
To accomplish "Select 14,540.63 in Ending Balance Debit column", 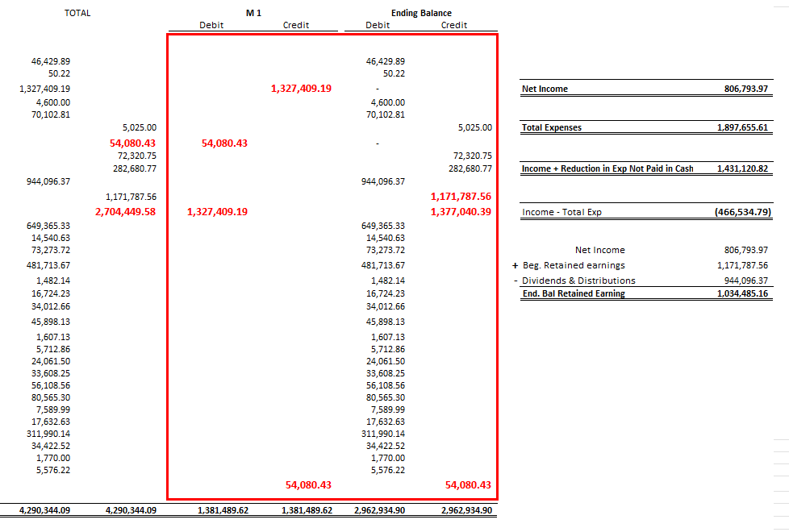I will coord(386,238).
